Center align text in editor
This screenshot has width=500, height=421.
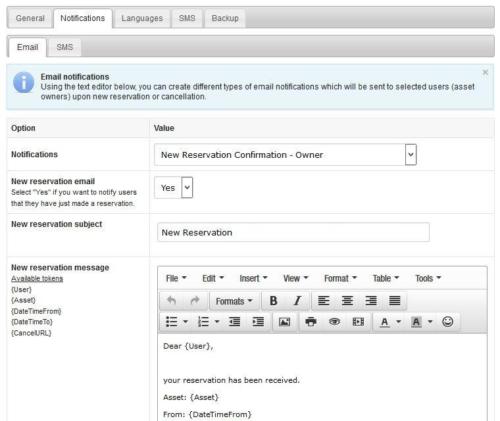coord(347,301)
